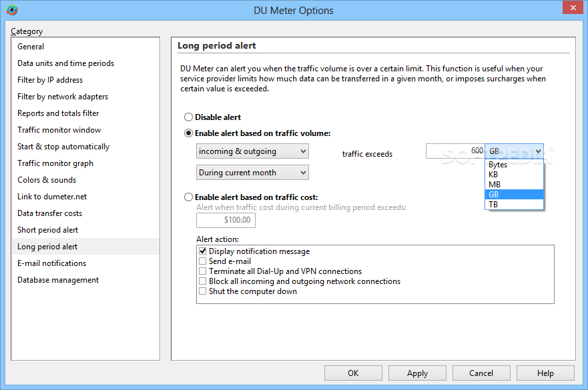The width and height of the screenshot is (588, 390).
Task: Select the Disable alert radio button
Action: [188, 117]
